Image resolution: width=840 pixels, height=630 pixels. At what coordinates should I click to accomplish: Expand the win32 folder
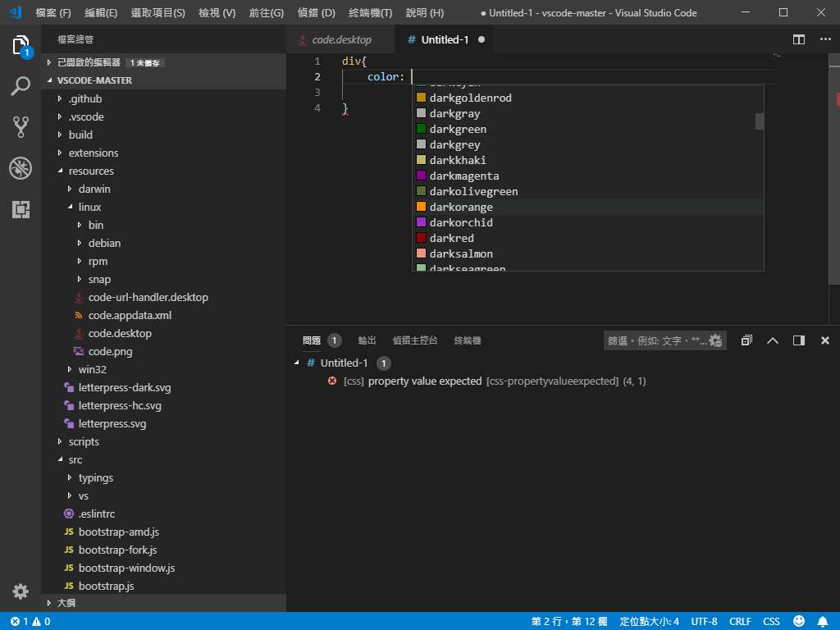pyautogui.click(x=93, y=369)
